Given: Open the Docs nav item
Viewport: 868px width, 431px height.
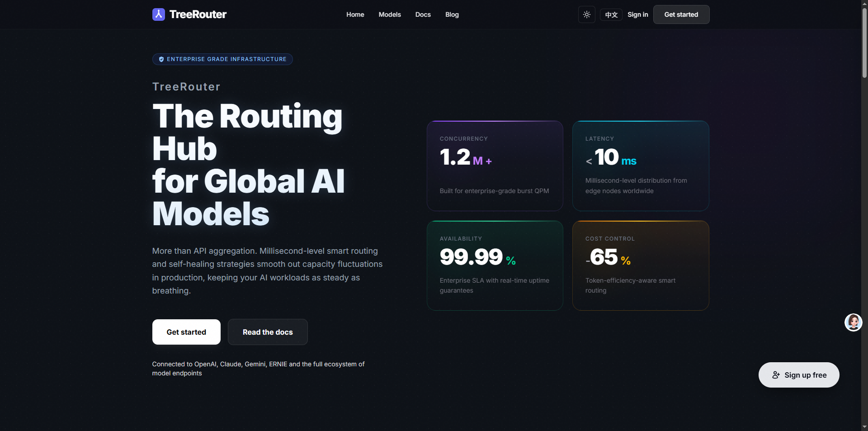Looking at the screenshot, I should point(423,14).
